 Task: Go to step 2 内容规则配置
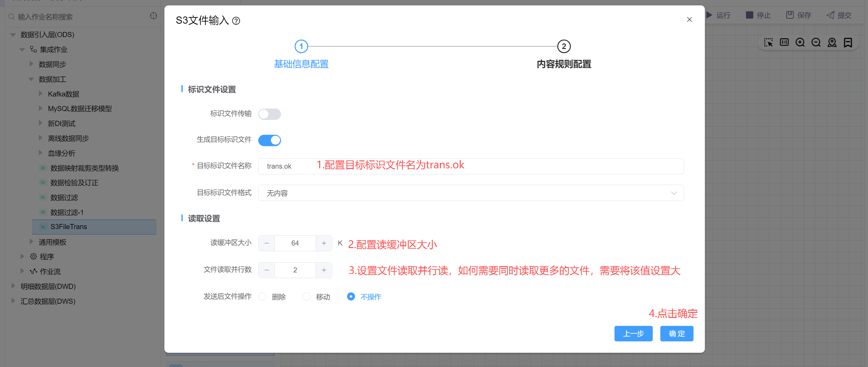563,47
